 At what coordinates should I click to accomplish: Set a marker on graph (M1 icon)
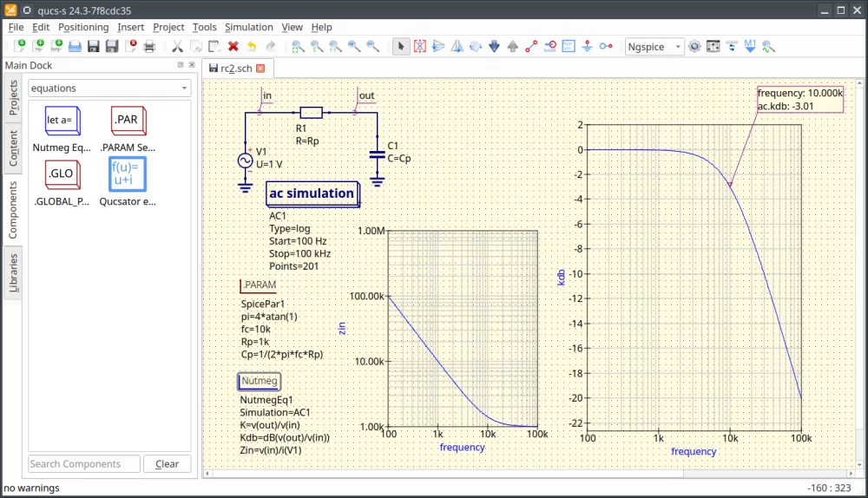(x=750, y=47)
